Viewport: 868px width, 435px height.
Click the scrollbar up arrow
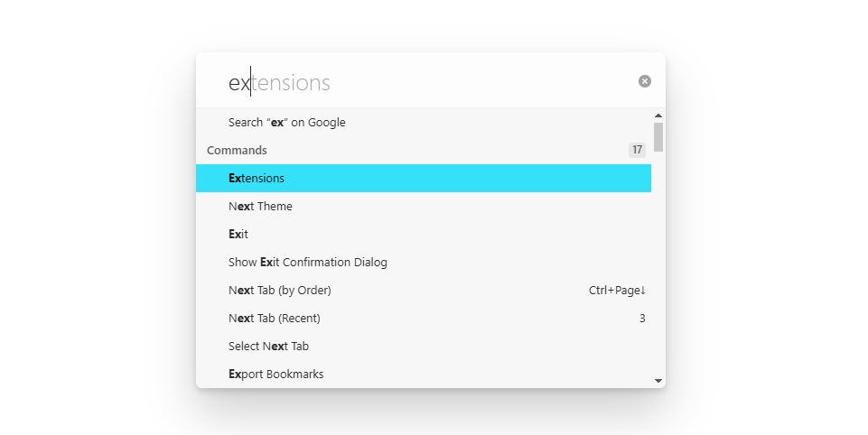658,116
